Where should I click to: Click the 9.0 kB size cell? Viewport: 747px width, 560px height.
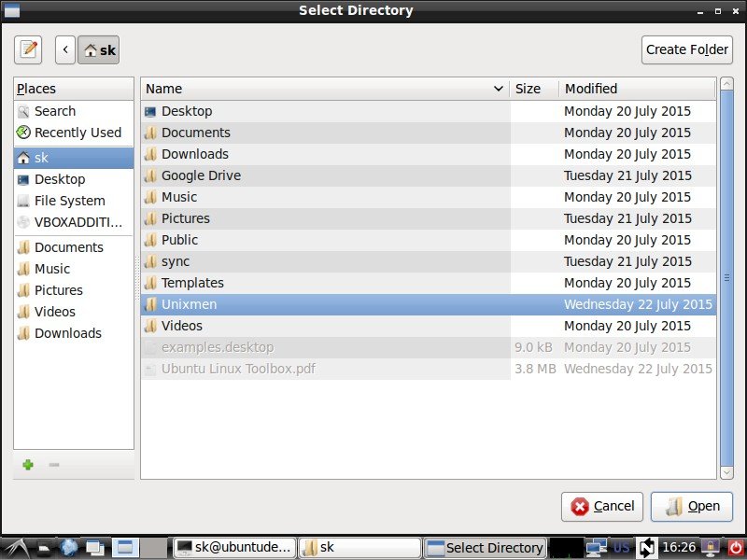[533, 347]
